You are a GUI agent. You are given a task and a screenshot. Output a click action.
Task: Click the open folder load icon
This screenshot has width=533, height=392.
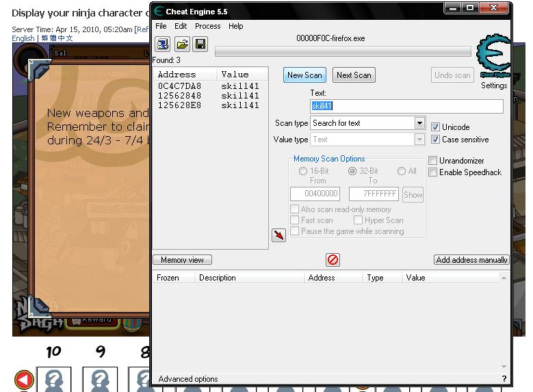(182, 44)
